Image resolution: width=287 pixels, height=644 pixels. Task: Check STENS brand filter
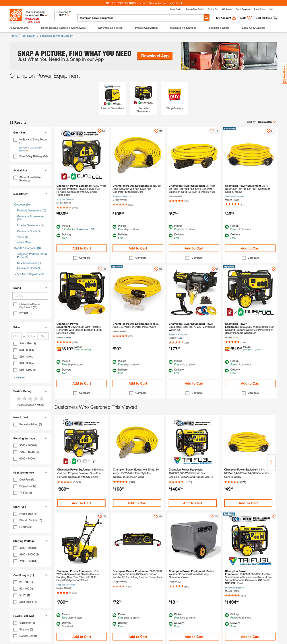click(x=15, y=313)
